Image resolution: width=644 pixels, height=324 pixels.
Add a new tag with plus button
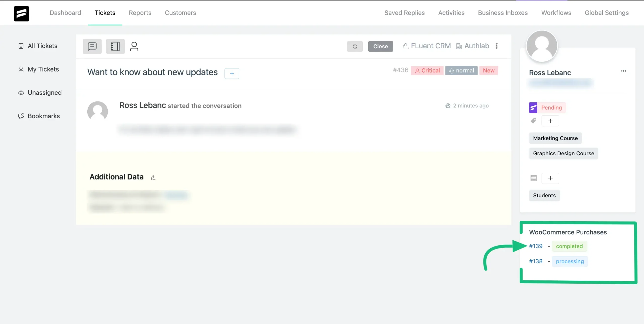[550, 121]
